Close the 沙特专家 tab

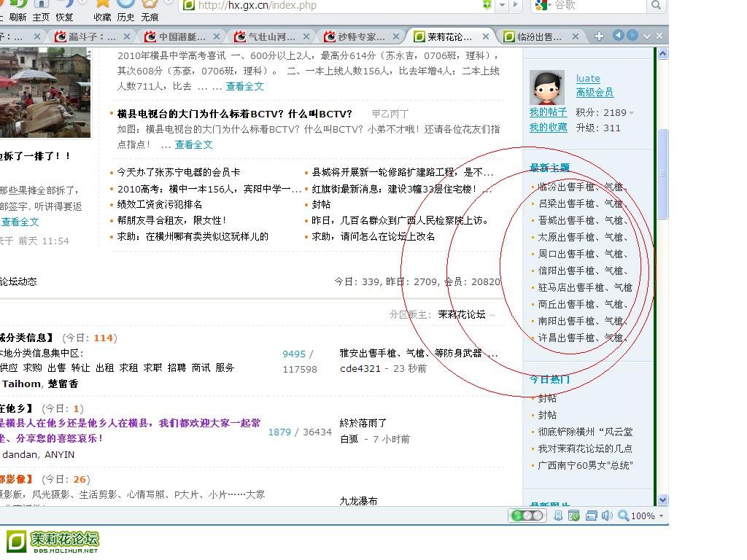point(396,36)
